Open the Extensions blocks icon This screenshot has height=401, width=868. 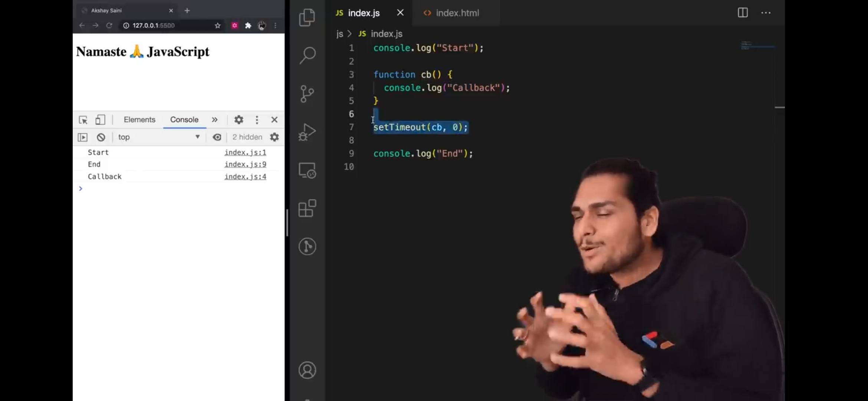(x=307, y=208)
